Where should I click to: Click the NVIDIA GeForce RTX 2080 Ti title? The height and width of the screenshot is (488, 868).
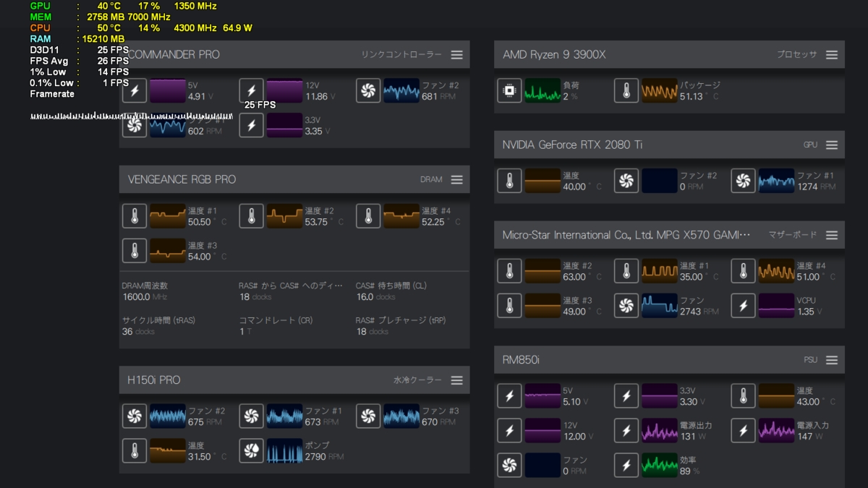(x=572, y=145)
